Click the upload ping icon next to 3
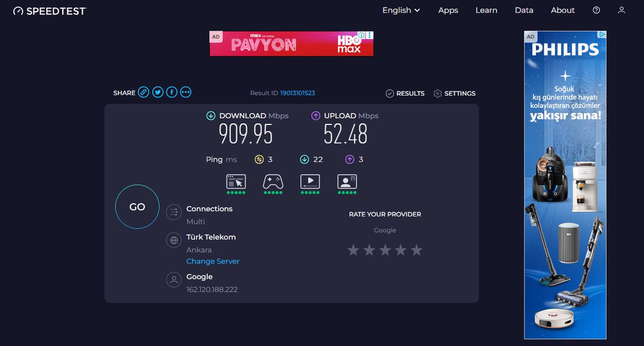Screen dimensions: 644x346 (349, 159)
